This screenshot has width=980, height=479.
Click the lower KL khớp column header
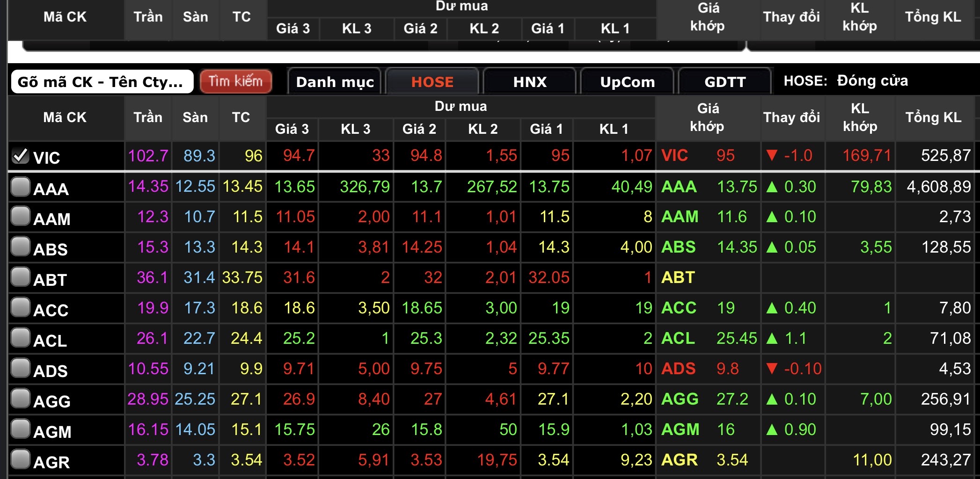(860, 117)
